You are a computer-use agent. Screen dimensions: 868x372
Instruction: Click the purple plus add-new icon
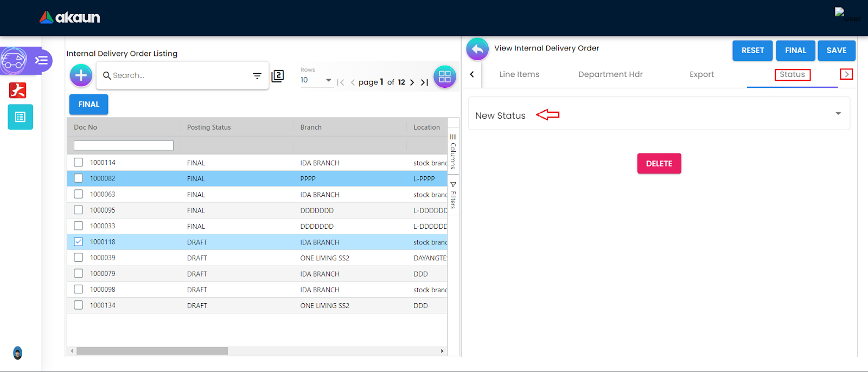[x=81, y=75]
